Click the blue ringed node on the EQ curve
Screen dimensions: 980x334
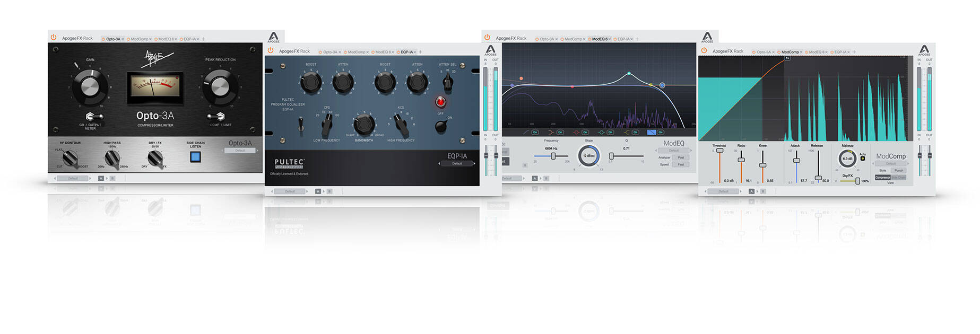(x=662, y=85)
